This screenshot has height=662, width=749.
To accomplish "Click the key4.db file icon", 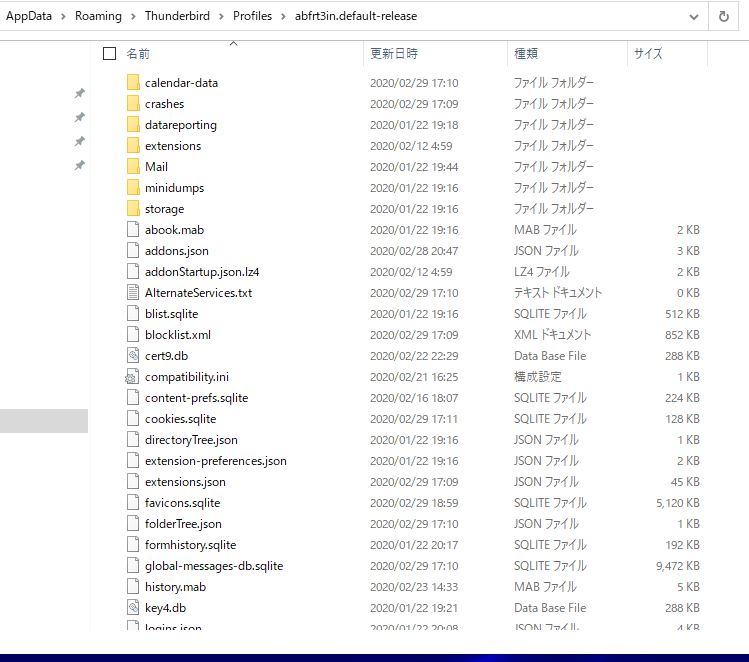I will 134,608.
